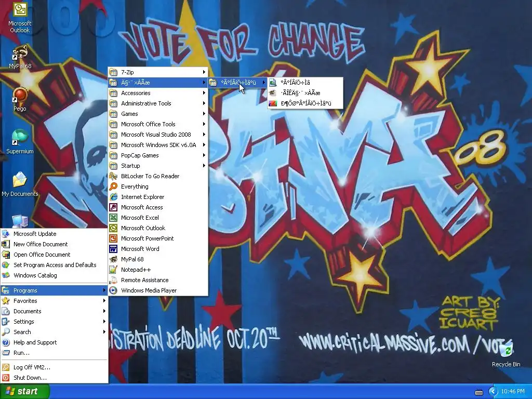This screenshot has height=399, width=532.
Task: Click the "Help and Support" text
Action: (x=35, y=342)
